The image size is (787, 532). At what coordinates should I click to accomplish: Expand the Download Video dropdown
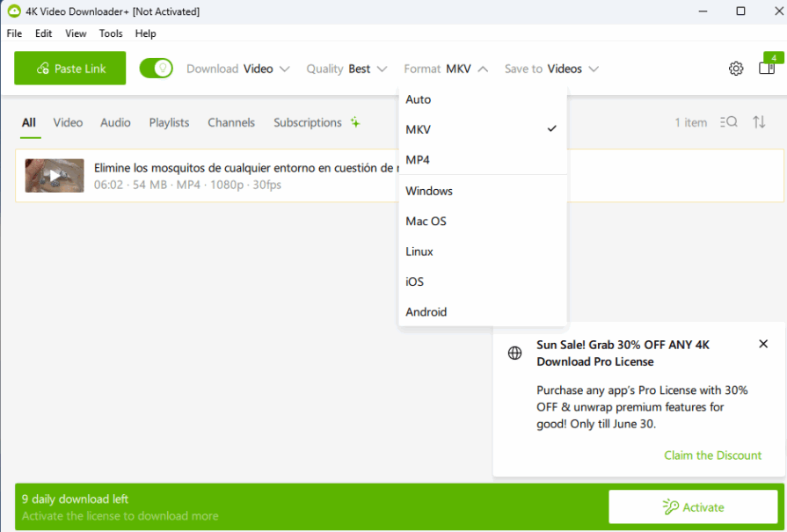238,69
